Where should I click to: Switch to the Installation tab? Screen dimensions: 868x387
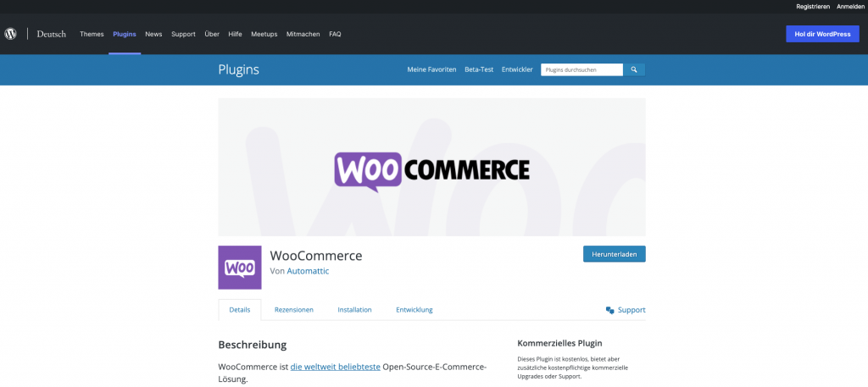point(354,310)
